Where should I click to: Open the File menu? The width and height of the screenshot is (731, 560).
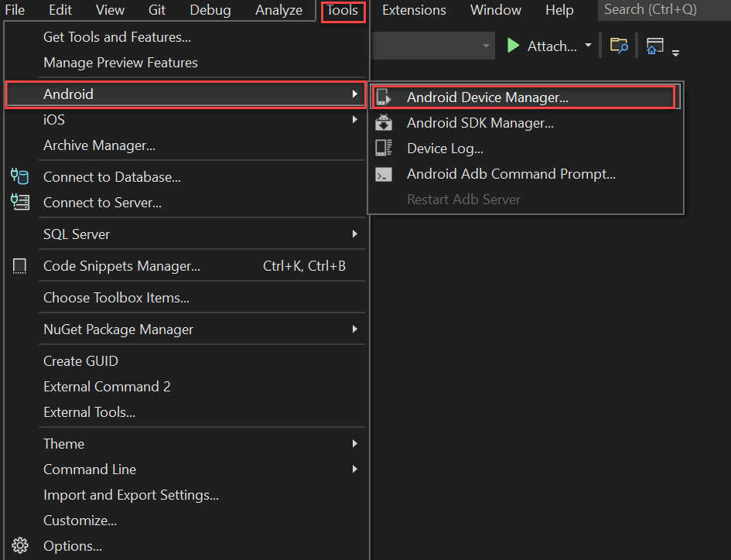pos(15,10)
